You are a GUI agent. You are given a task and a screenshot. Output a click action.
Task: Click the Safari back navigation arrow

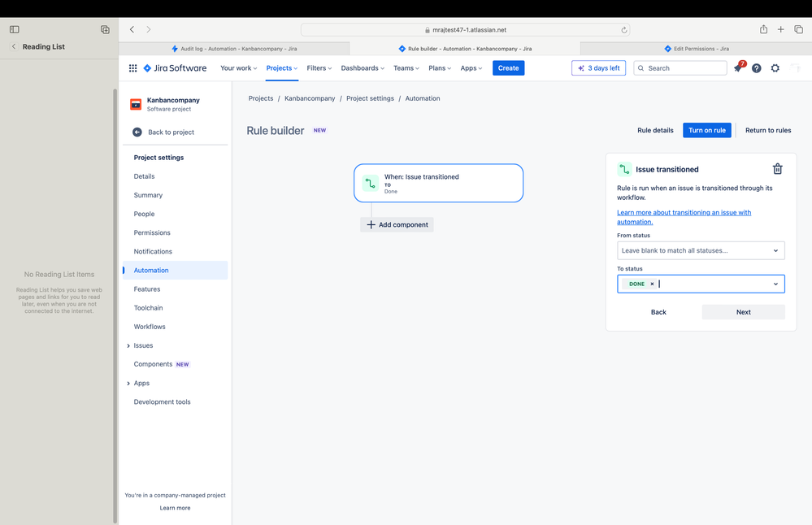point(132,29)
